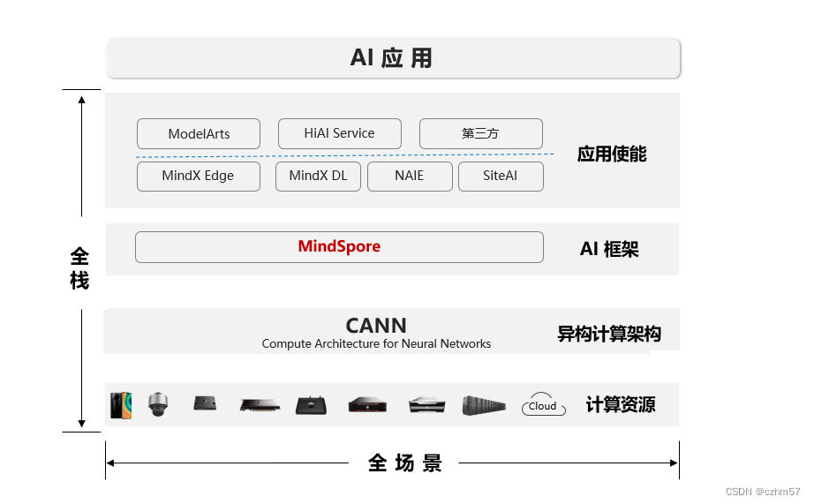Click the AI 框架 label
814x504 pixels.
pyautogui.click(x=609, y=249)
